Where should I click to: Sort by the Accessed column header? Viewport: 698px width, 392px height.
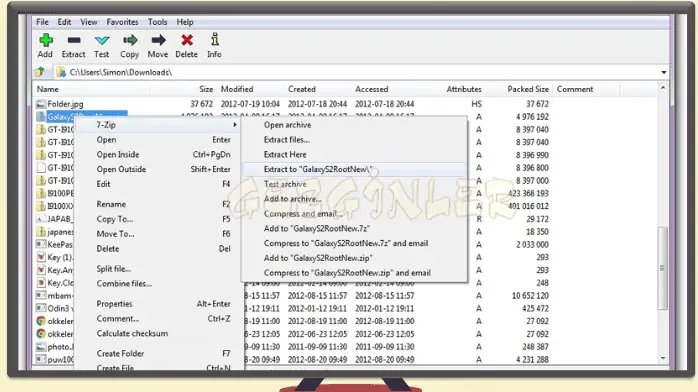(x=371, y=89)
